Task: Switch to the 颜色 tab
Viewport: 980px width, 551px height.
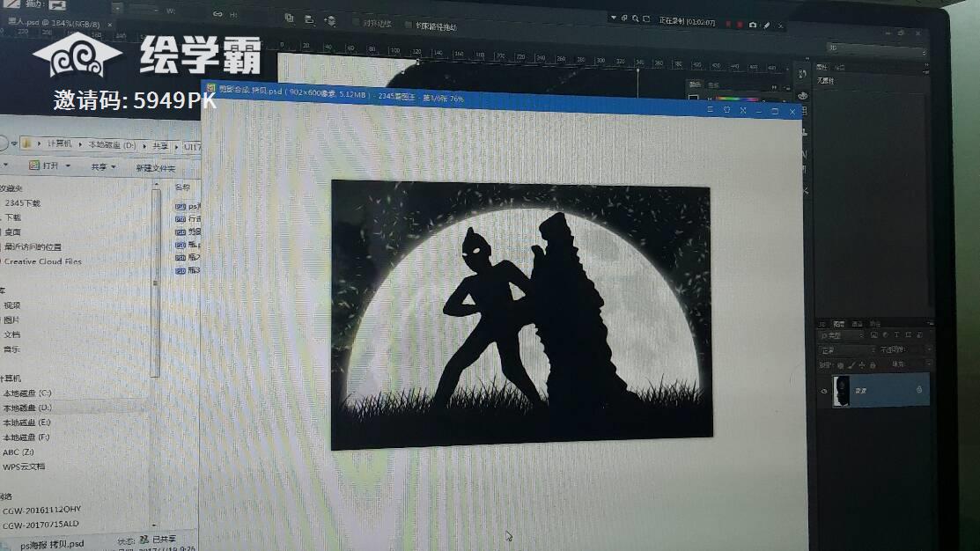Action: [x=695, y=85]
